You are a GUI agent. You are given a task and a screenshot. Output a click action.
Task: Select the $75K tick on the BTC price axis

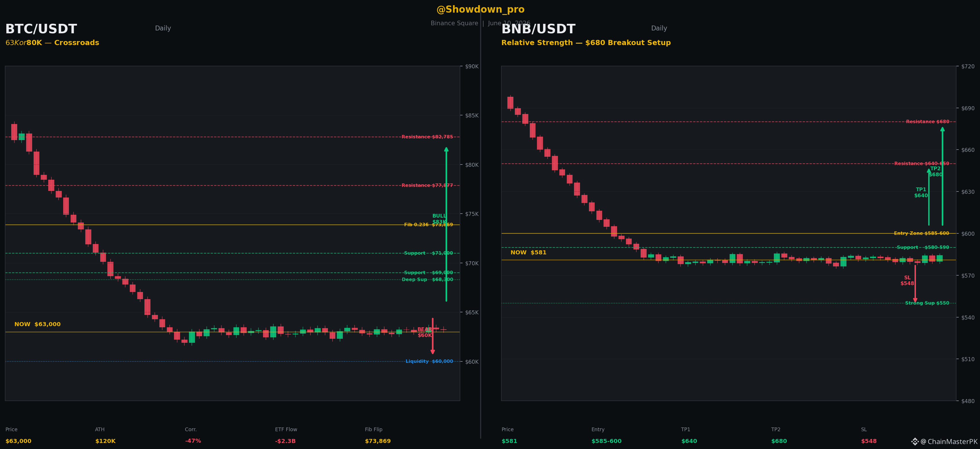pyautogui.click(x=472, y=214)
